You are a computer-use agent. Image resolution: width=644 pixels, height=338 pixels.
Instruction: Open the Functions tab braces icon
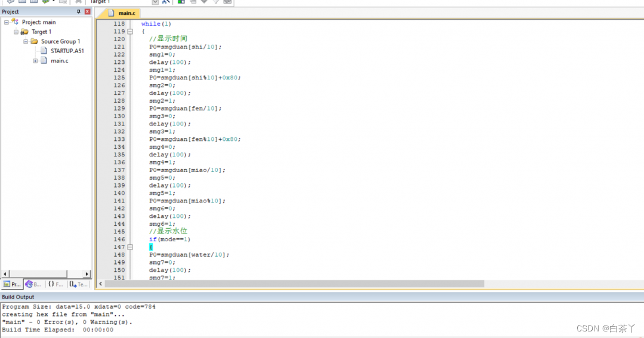pos(56,284)
